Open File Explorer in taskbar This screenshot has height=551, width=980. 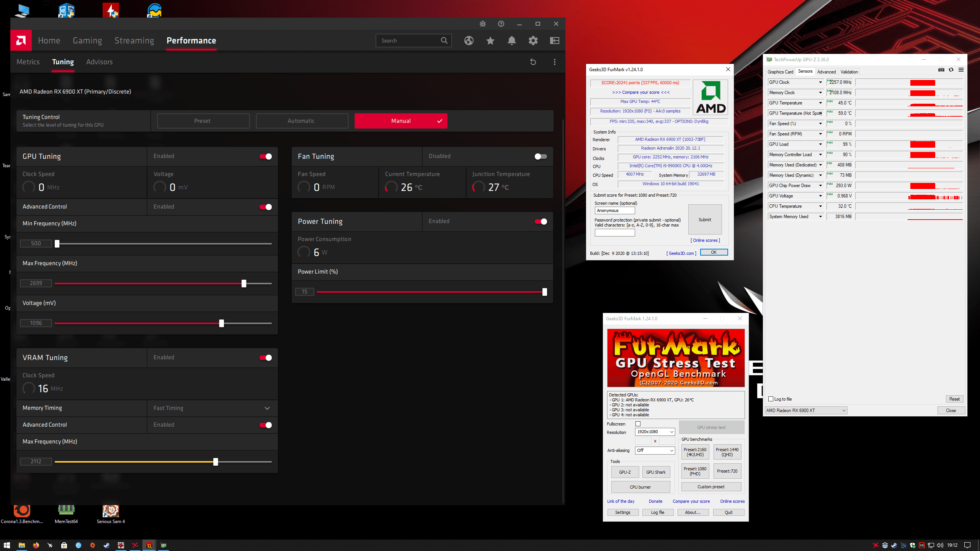(x=22, y=545)
